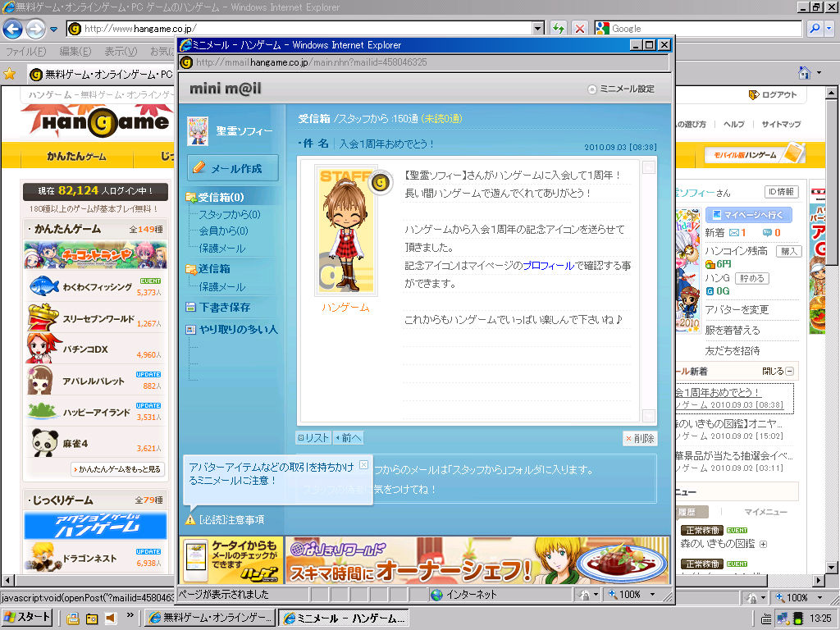Image resolution: width=840 pixels, height=630 pixels.
Task: Open the やり取りの多い人 list
Action: 232,330
